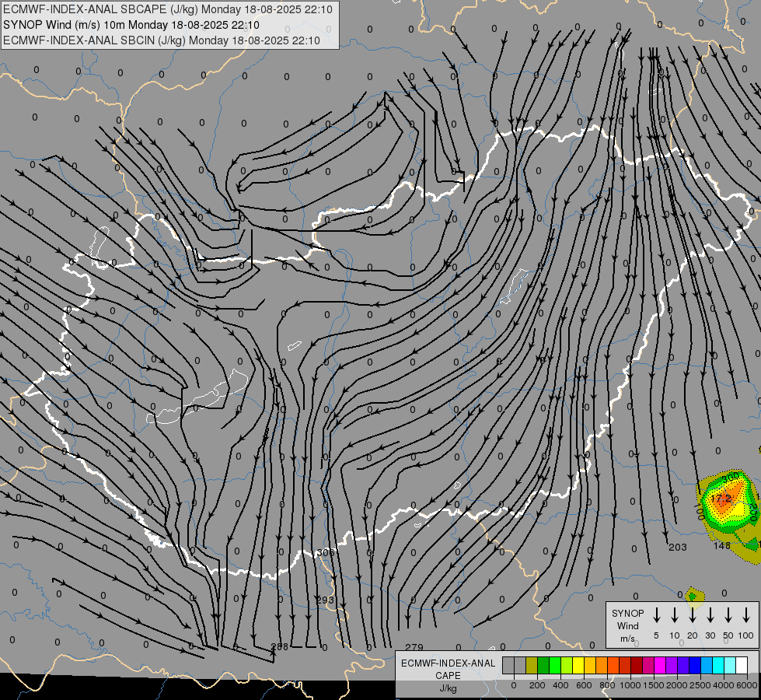This screenshot has width=761, height=700.
Task: Click the CAPE label in color legend
Action: coord(448,676)
